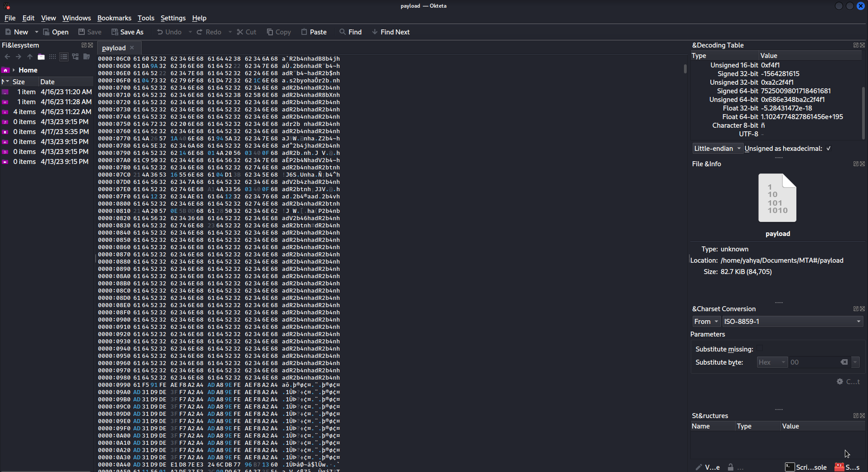This screenshot has height=472, width=868.
Task: Click the Find Next toolbar button
Action: click(x=391, y=32)
